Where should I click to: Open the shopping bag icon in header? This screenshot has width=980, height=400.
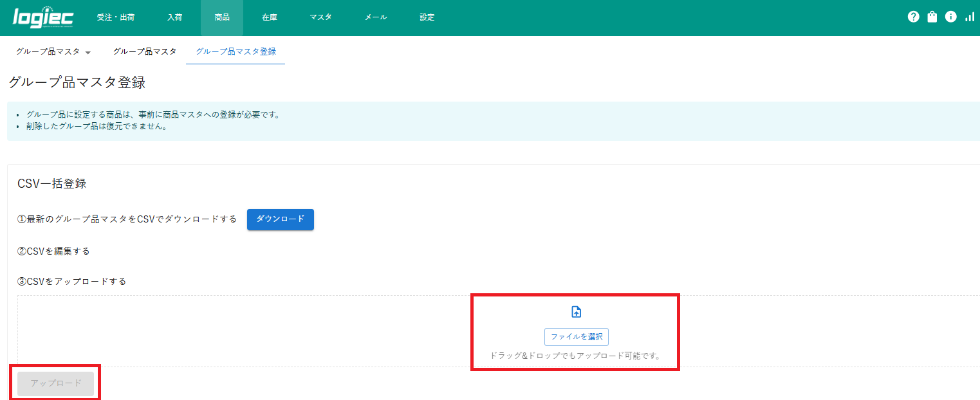coord(932,17)
